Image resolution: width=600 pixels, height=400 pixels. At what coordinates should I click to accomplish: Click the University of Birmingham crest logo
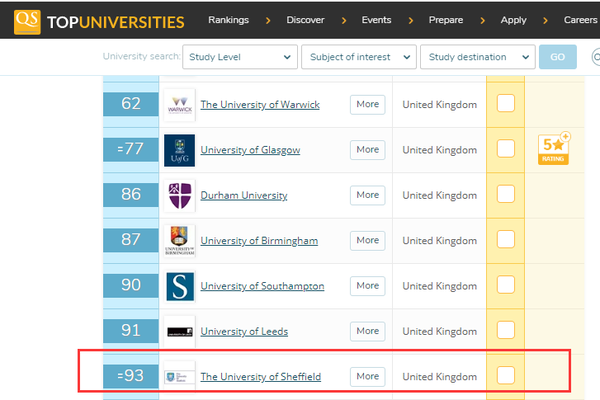179,241
